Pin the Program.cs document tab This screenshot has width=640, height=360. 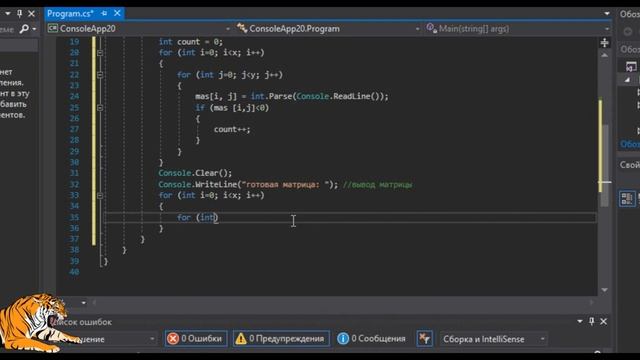pyautogui.click(x=104, y=13)
